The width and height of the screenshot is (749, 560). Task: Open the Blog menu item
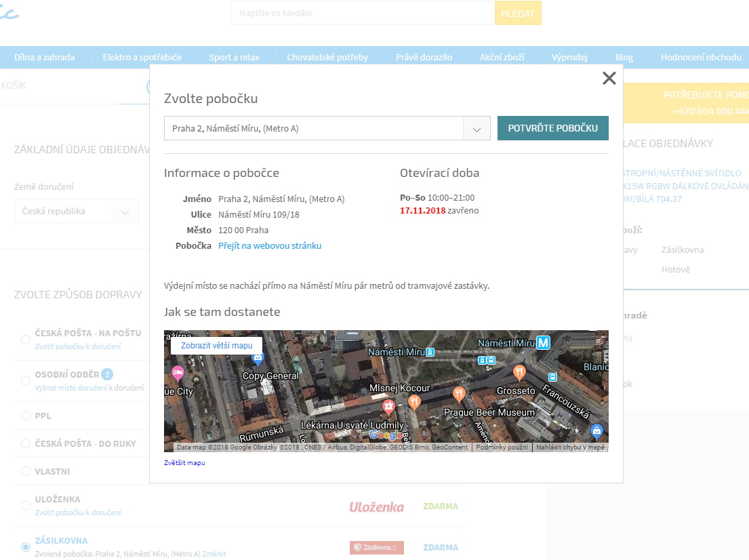point(624,58)
